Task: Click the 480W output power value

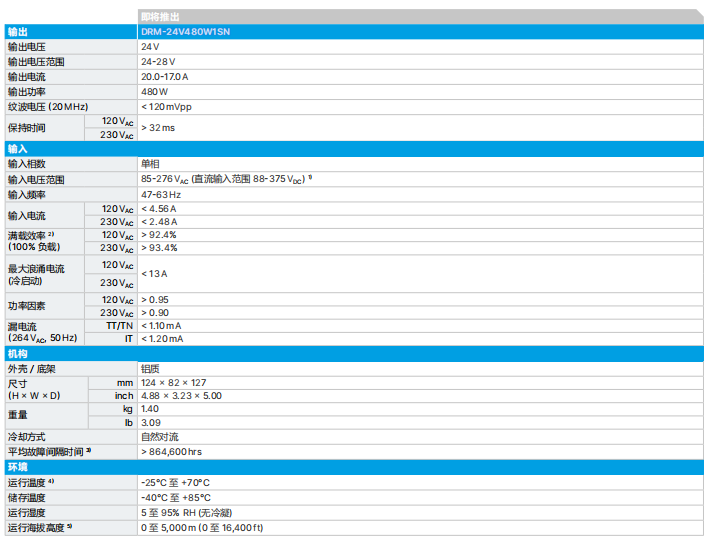Action: [x=154, y=92]
